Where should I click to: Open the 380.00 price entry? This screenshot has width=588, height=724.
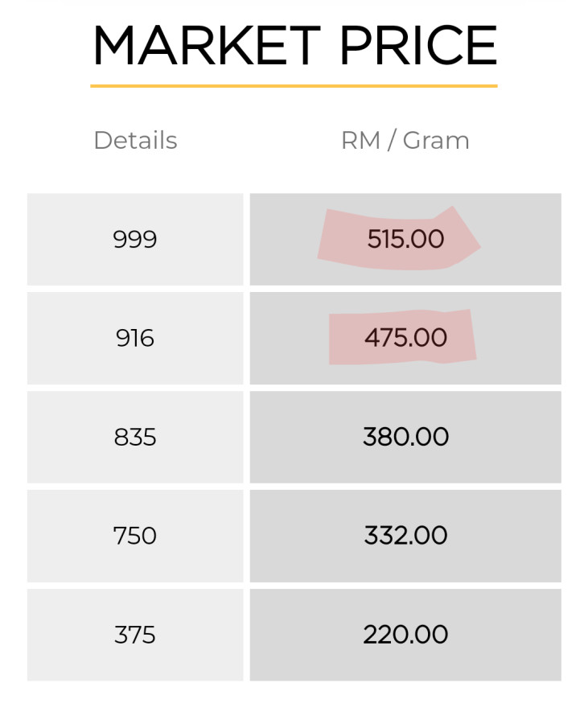click(405, 438)
